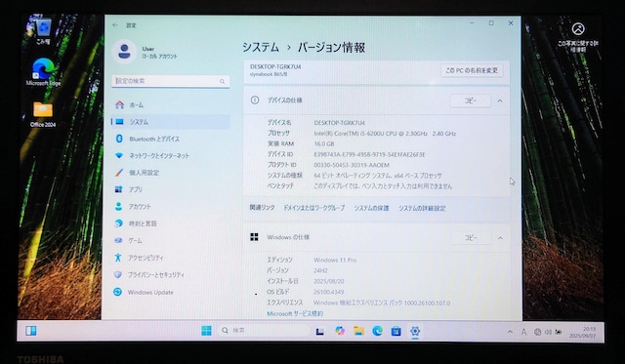Click the アカウント person icon
Viewport: 625px width, 364px height.
(118, 206)
